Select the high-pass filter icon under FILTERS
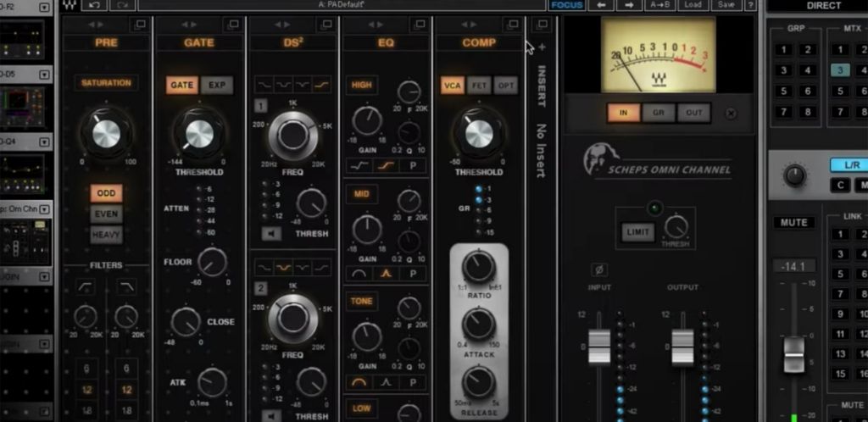This screenshot has height=422, width=868. click(x=86, y=286)
